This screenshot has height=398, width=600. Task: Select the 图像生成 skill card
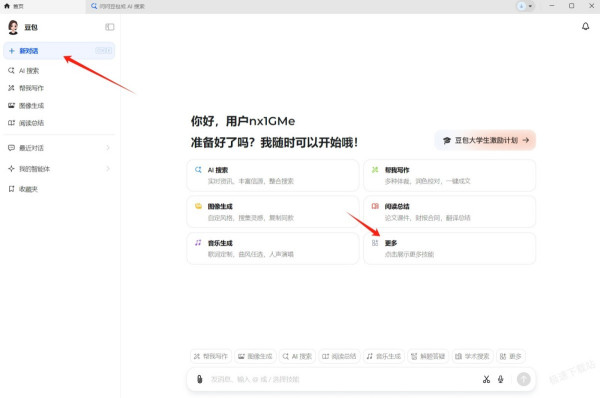click(273, 212)
